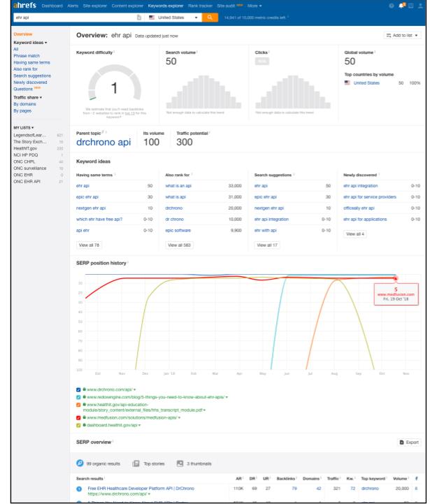The height and width of the screenshot is (504, 430).
Task: Click View all 4 button
Action: tap(354, 234)
